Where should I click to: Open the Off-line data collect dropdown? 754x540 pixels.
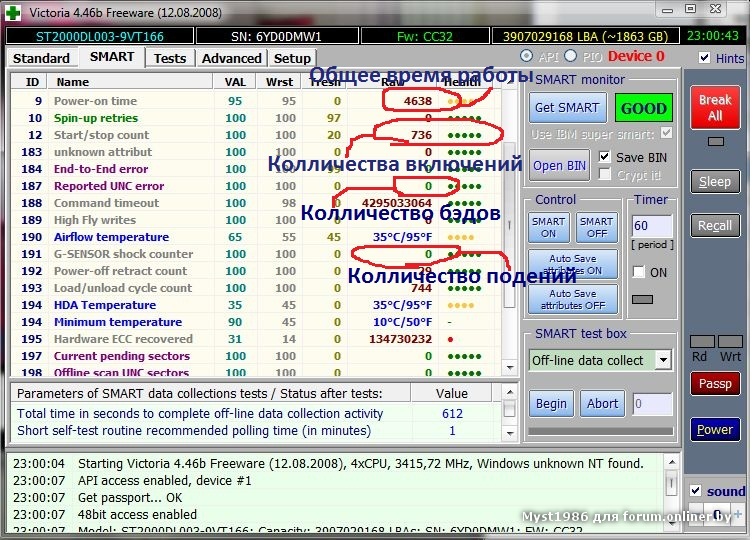pyautogui.click(x=664, y=360)
